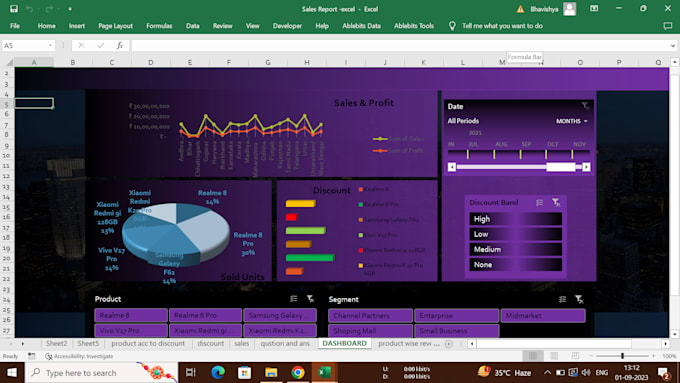Click the Insert Function fx icon
This screenshot has width=680, height=383.
(x=120, y=46)
